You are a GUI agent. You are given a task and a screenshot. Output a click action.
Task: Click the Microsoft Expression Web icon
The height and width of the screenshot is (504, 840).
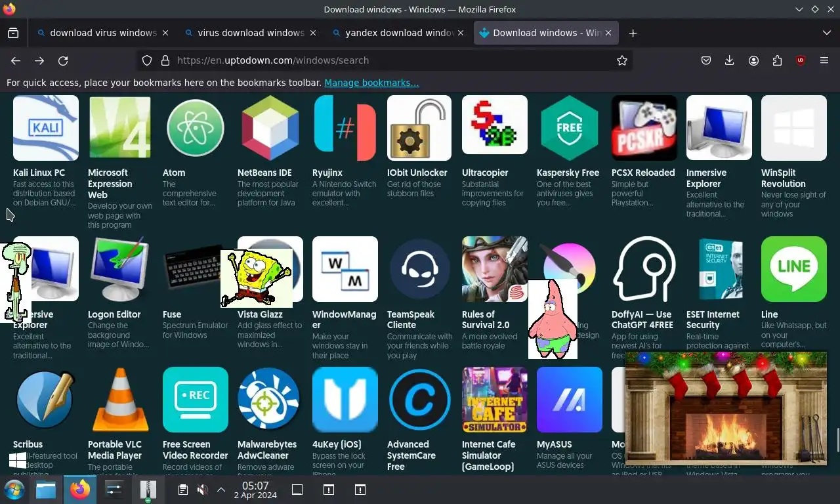(x=121, y=128)
